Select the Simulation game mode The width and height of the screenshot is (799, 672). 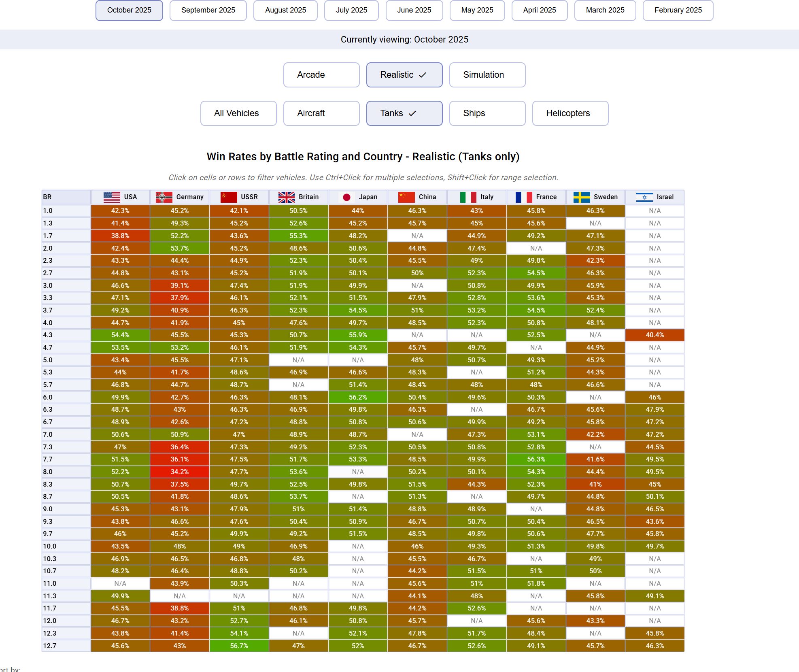[x=487, y=75]
